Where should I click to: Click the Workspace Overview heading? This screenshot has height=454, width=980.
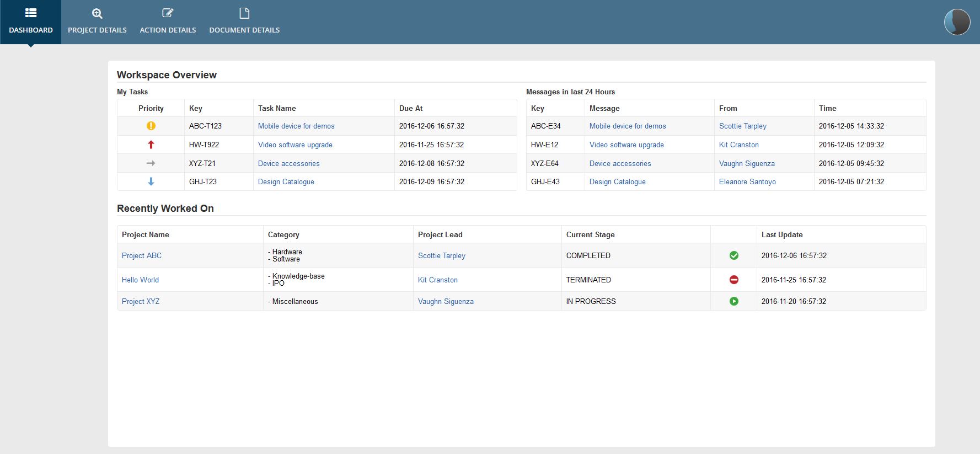[x=167, y=75]
